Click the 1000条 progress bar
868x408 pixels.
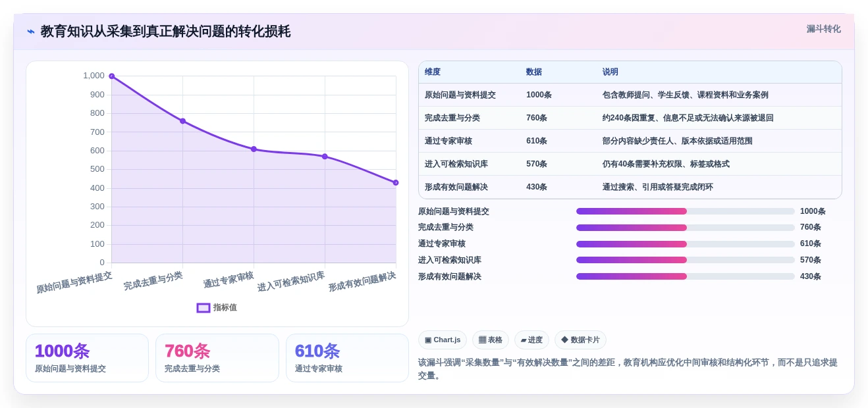pyautogui.click(x=685, y=211)
